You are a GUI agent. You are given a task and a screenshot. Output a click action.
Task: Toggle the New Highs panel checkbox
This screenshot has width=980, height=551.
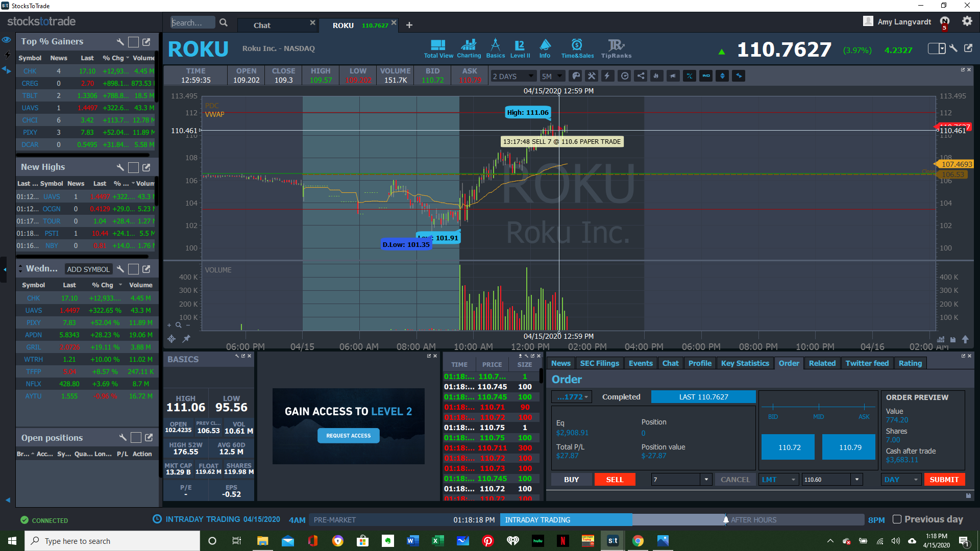(x=133, y=167)
